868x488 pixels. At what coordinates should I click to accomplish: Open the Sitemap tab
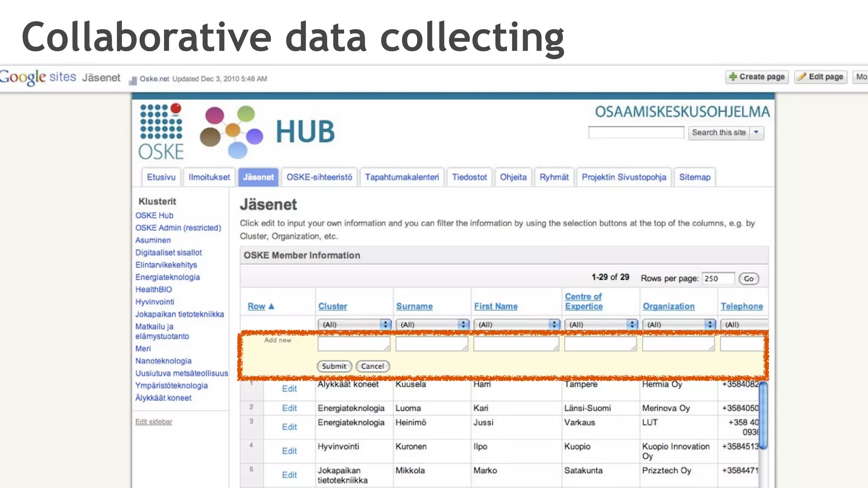[695, 177]
